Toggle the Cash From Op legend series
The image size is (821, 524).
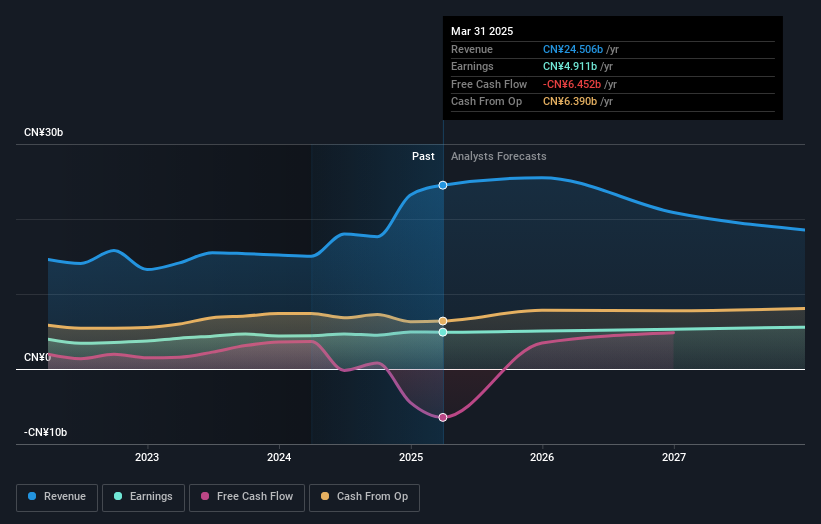[364, 497]
